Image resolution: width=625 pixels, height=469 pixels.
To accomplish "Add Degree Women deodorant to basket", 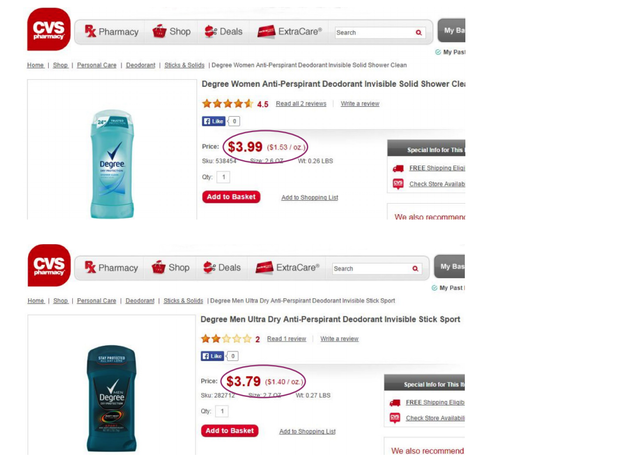I will [231, 197].
